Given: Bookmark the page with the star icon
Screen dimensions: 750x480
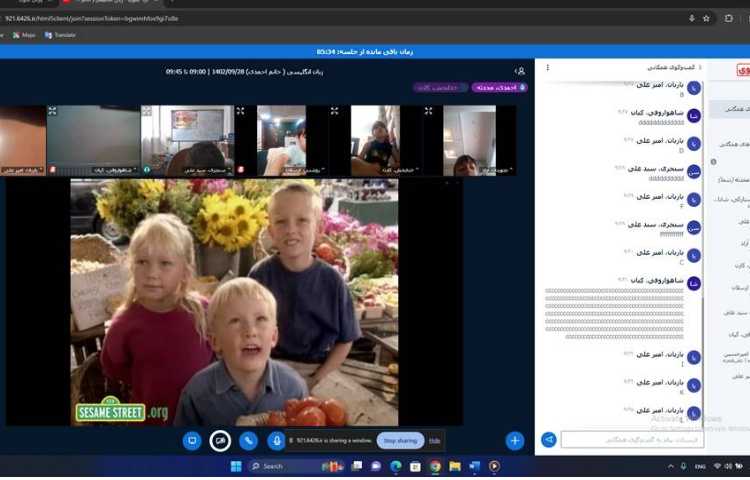Looking at the screenshot, I should 706,18.
